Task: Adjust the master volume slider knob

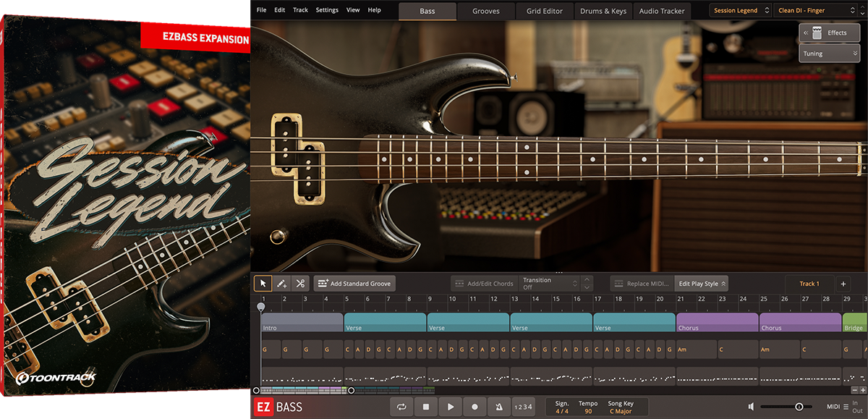Action: coord(799,407)
